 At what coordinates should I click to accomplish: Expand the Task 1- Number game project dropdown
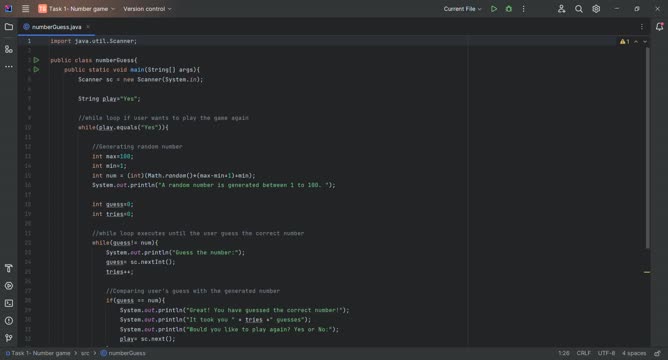[x=77, y=9]
